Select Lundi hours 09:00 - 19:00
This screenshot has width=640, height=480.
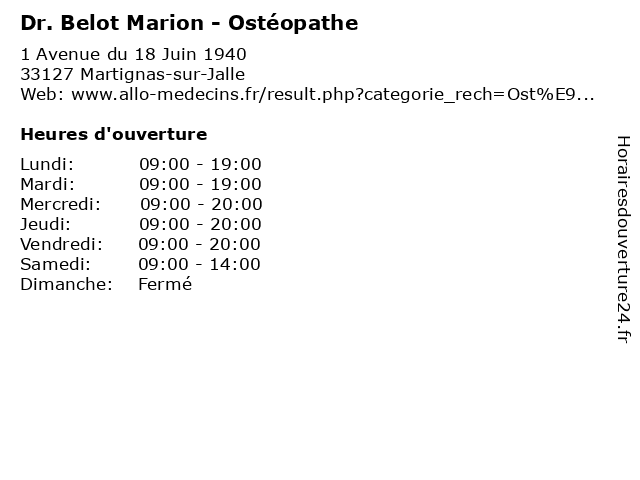200,164
